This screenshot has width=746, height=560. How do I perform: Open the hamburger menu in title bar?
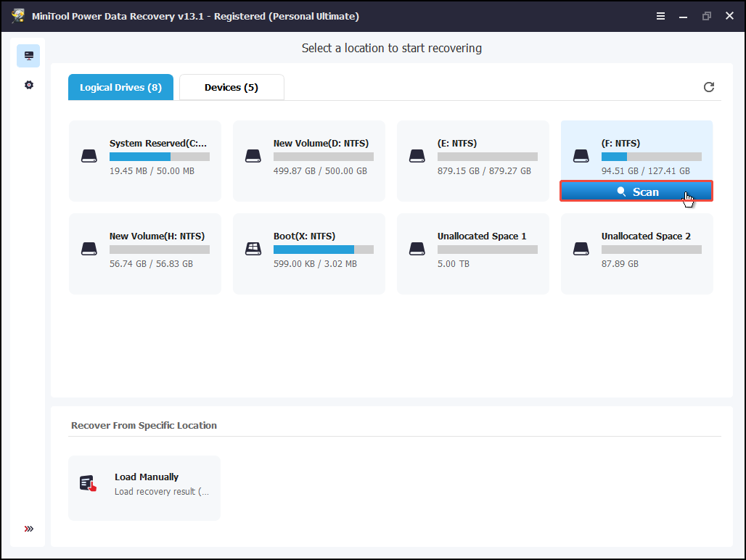click(660, 16)
